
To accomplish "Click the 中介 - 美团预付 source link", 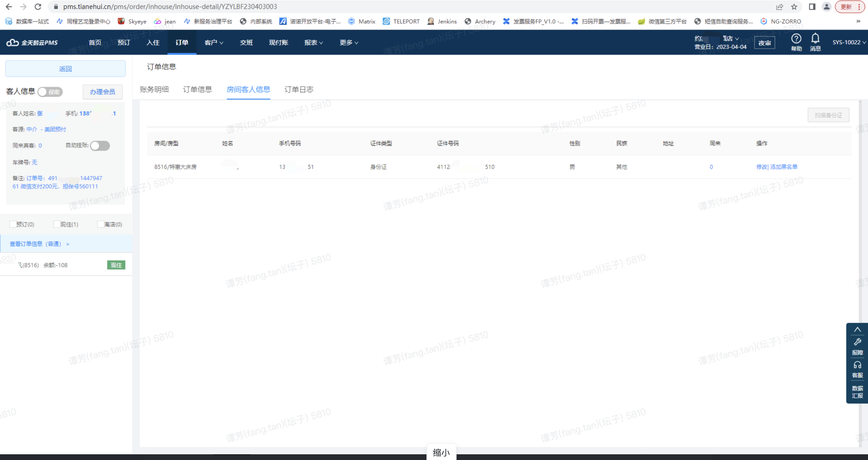I will 46,129.
